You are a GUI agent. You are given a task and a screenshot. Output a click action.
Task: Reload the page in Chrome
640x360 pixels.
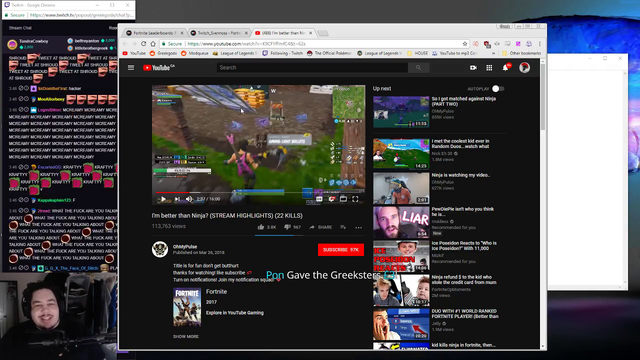pos(143,44)
